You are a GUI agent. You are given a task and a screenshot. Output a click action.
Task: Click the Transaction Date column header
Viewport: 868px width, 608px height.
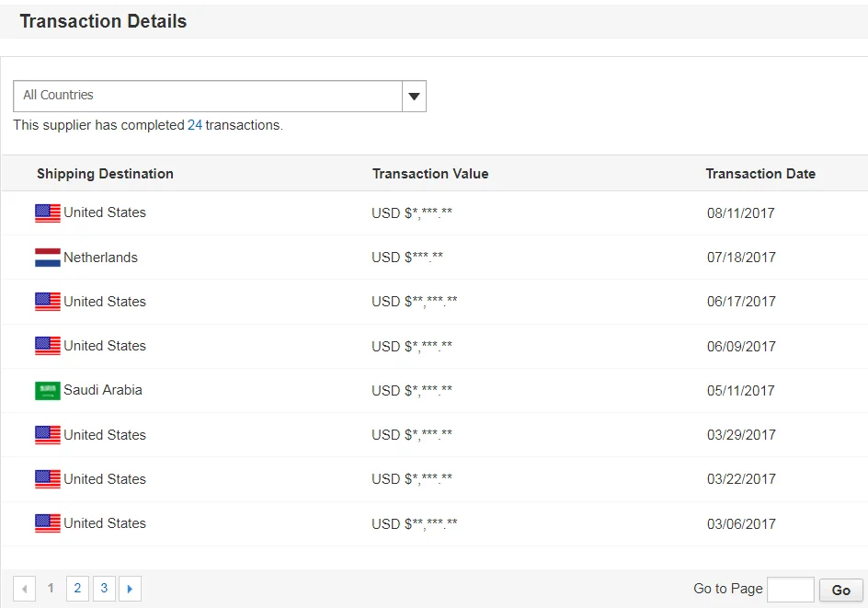tap(759, 174)
